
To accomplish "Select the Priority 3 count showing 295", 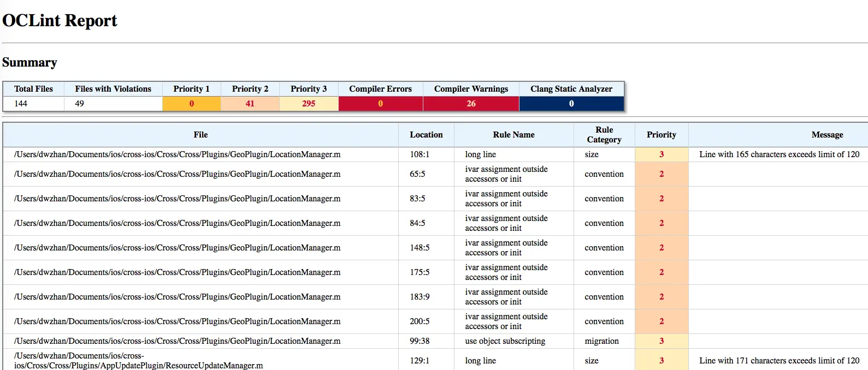I will [309, 104].
